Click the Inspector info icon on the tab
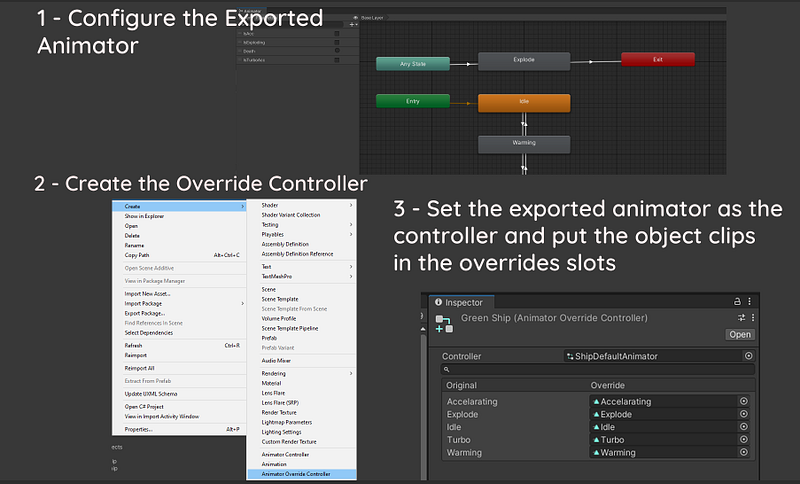The width and height of the screenshot is (800, 484). coord(438,302)
